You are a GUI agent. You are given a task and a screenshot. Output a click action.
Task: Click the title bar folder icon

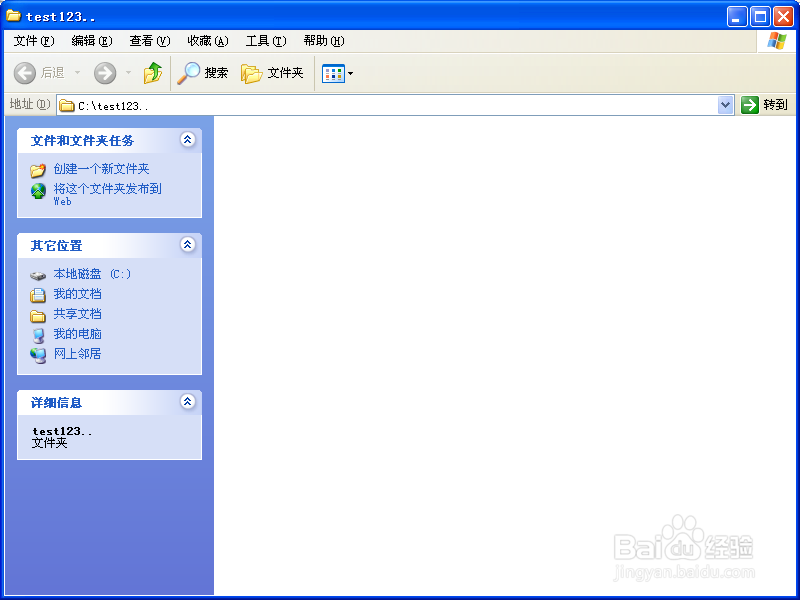(x=13, y=16)
